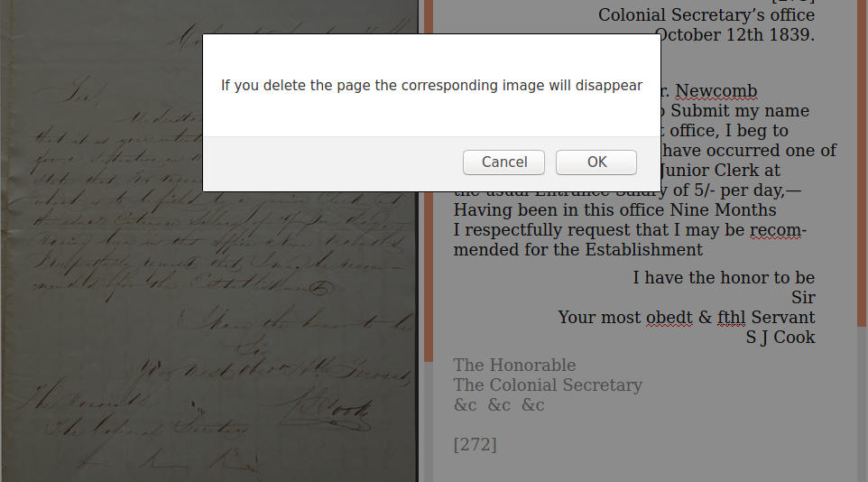
Task: Click mended for the Establishment line
Action: coord(578,250)
